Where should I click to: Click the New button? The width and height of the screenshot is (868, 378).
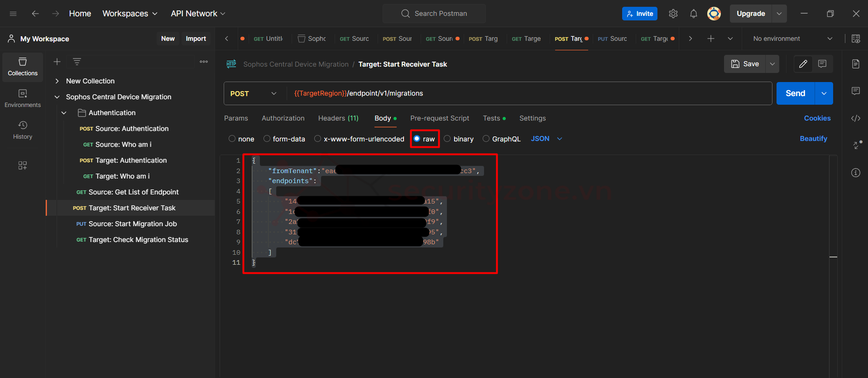pos(168,39)
